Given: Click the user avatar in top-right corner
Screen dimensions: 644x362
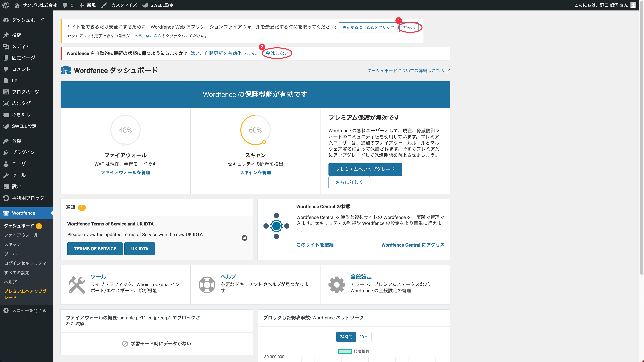Looking at the screenshot, I should (633, 5).
